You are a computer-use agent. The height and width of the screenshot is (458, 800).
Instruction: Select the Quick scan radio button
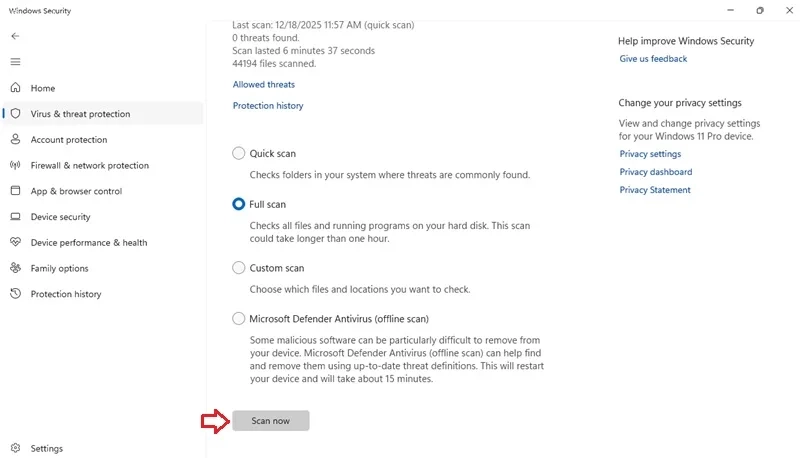click(x=238, y=153)
